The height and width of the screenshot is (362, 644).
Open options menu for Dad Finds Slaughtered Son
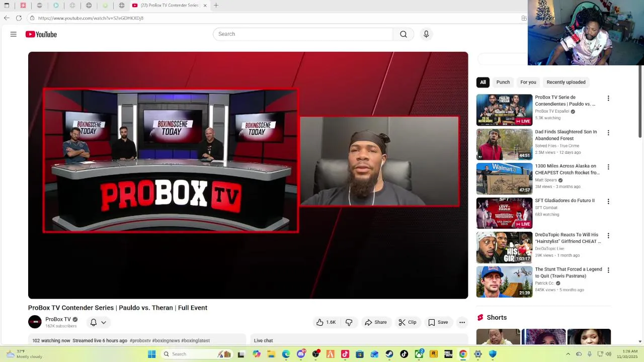click(x=608, y=133)
